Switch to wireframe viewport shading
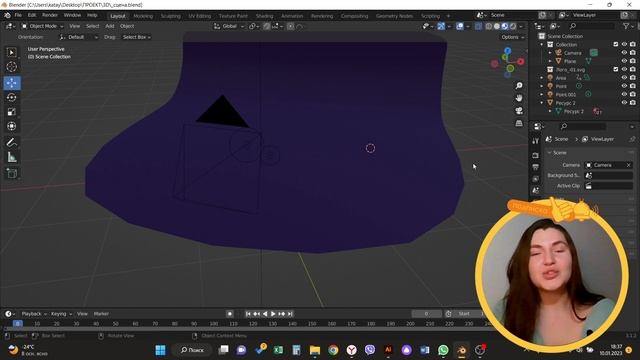Viewport: 640px width, 360px height. (489, 26)
